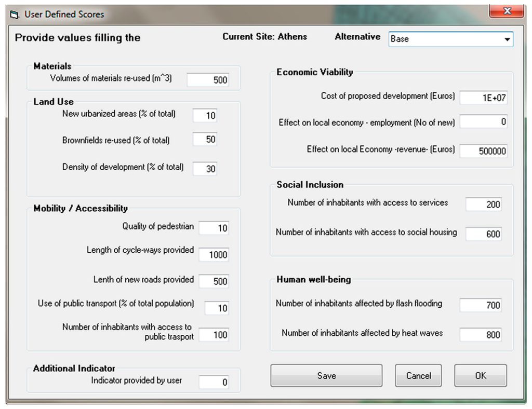Click the Land Use group heading
This screenshot has width=532, height=409.
point(54,102)
